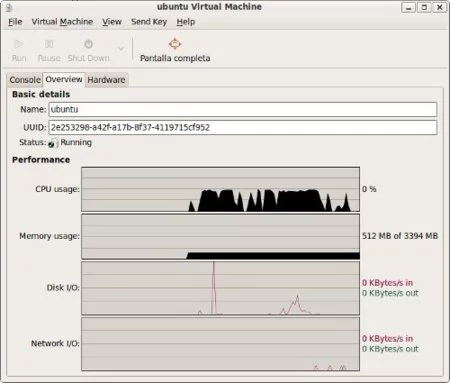The image size is (450, 383).
Task: Open the Send Key menu
Action: (x=149, y=22)
